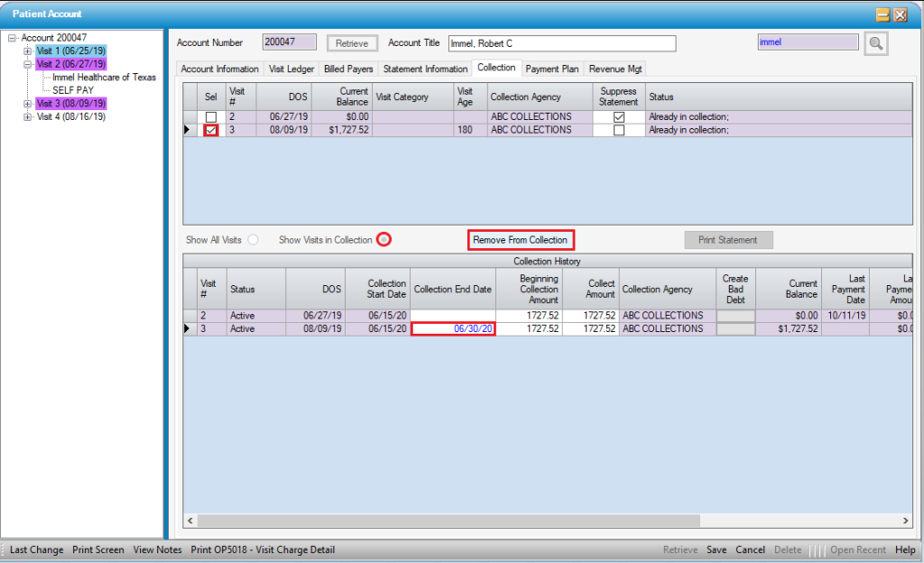Expand Visit 4 (08/16/19) tree node

28,117
